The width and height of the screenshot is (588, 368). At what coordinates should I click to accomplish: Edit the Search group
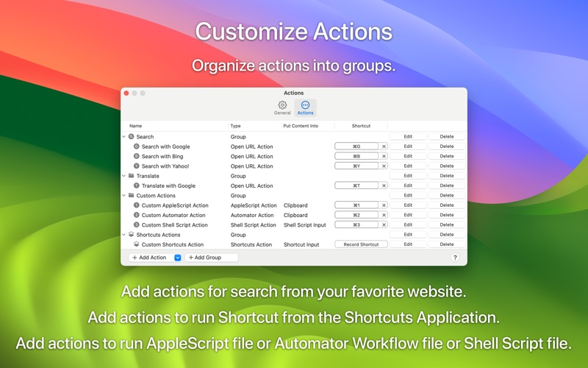point(408,136)
